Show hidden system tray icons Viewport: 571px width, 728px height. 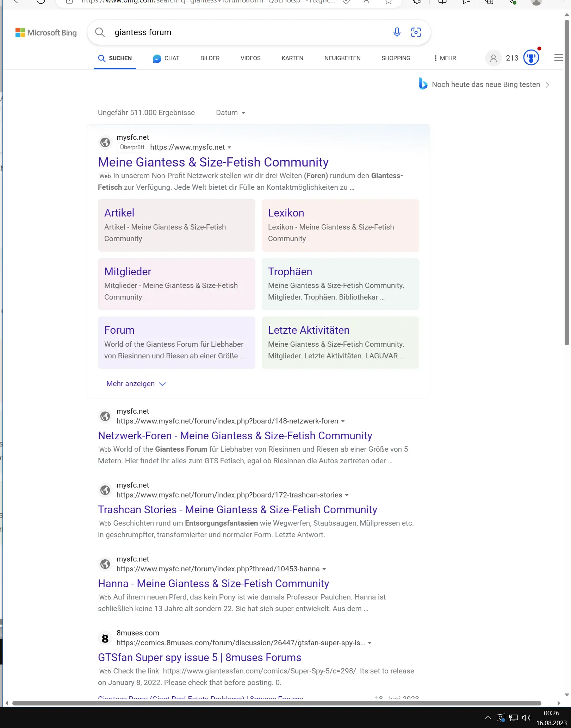(x=488, y=718)
